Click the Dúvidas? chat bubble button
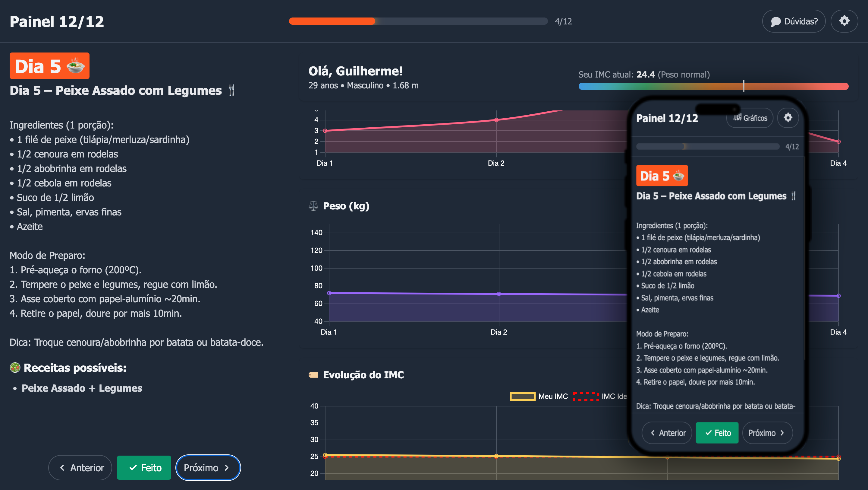Image resolution: width=868 pixels, height=490 pixels. [x=794, y=21]
